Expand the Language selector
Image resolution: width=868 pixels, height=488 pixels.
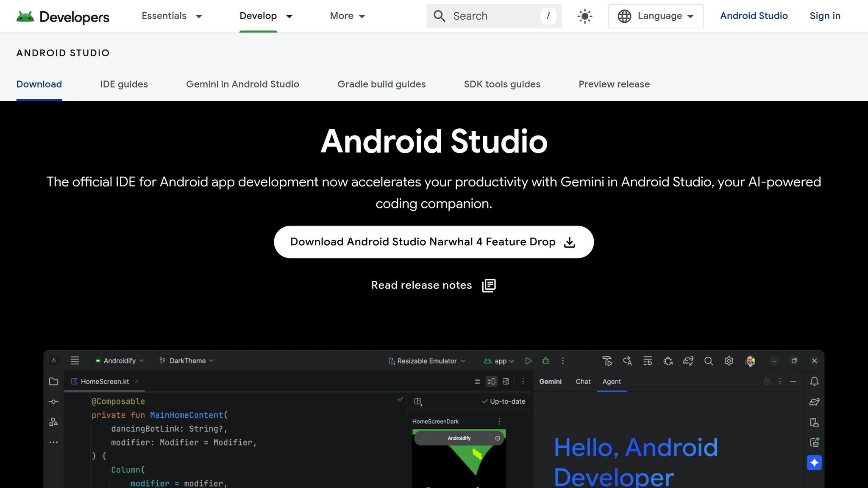click(655, 16)
